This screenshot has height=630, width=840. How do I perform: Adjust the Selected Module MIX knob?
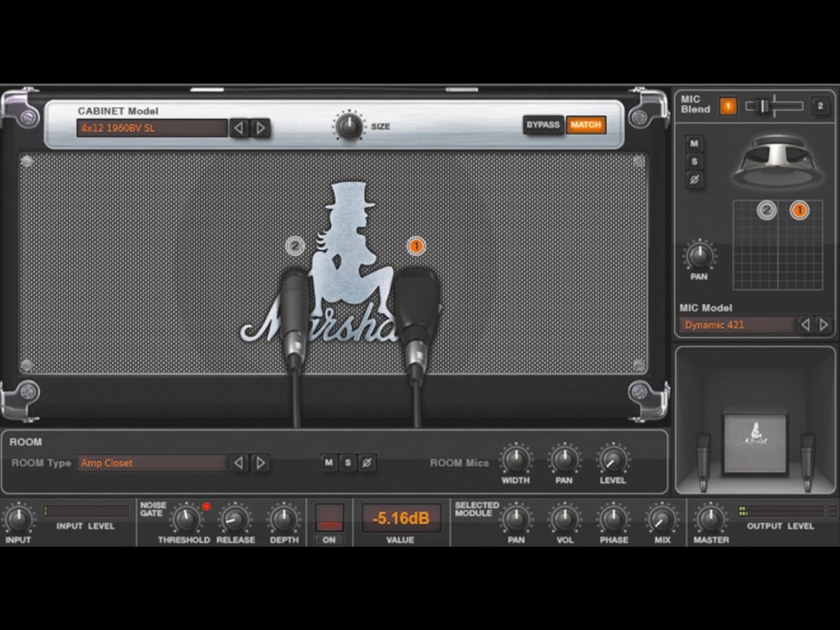tap(662, 519)
